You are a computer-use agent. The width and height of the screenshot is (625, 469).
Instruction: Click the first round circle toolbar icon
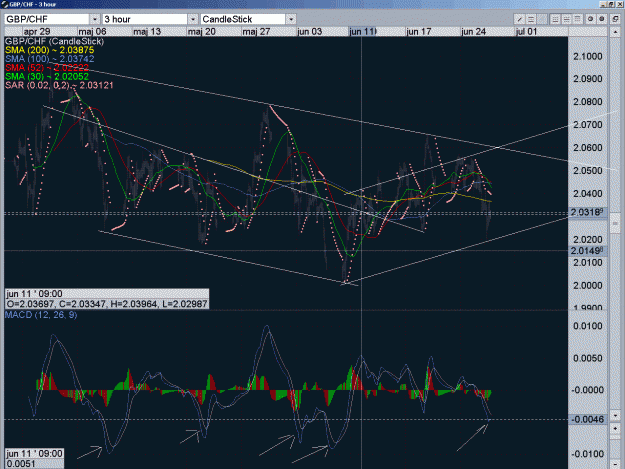point(590,19)
